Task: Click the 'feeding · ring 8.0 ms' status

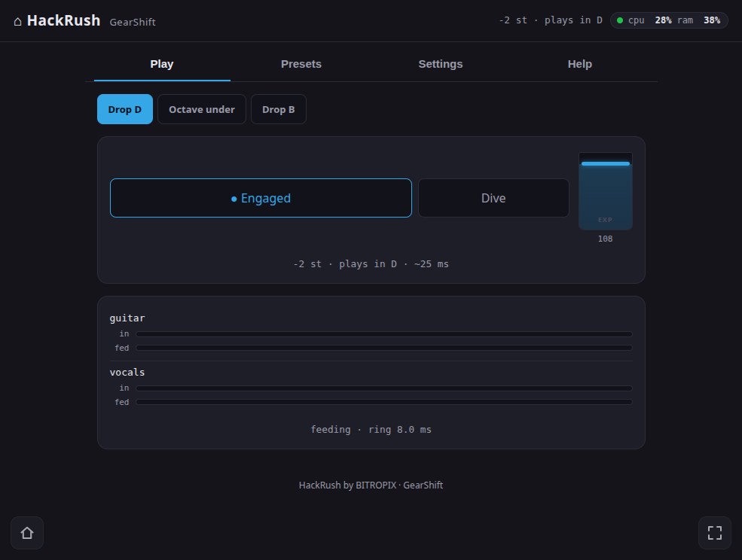Action: tap(371, 430)
